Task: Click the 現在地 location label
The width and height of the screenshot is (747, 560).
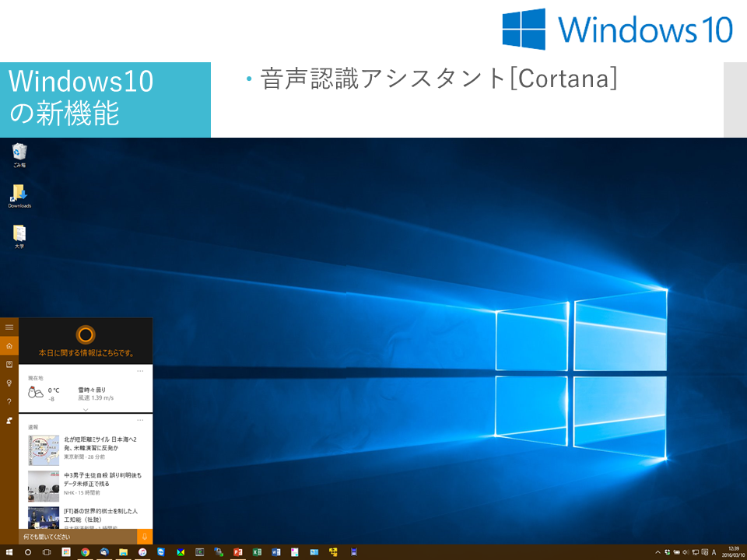Action: coord(35,378)
